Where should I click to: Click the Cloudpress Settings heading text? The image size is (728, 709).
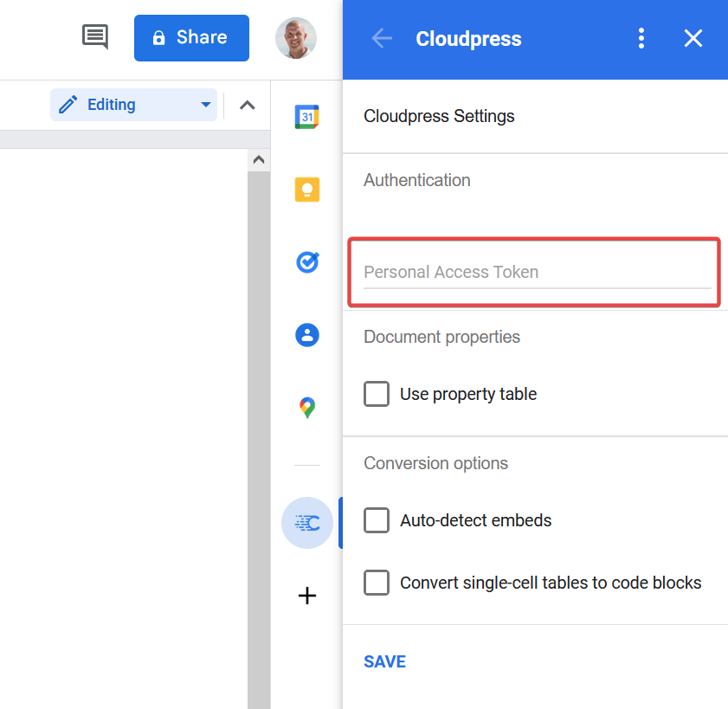(x=439, y=116)
